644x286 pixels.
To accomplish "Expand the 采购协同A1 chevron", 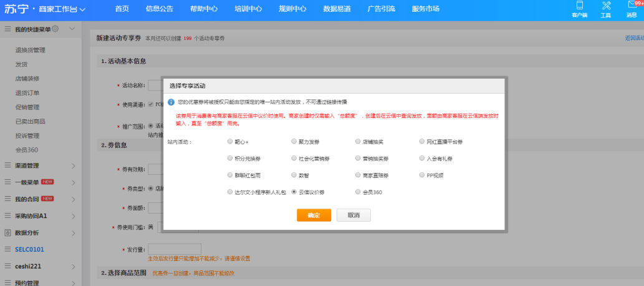I will click(74, 217).
